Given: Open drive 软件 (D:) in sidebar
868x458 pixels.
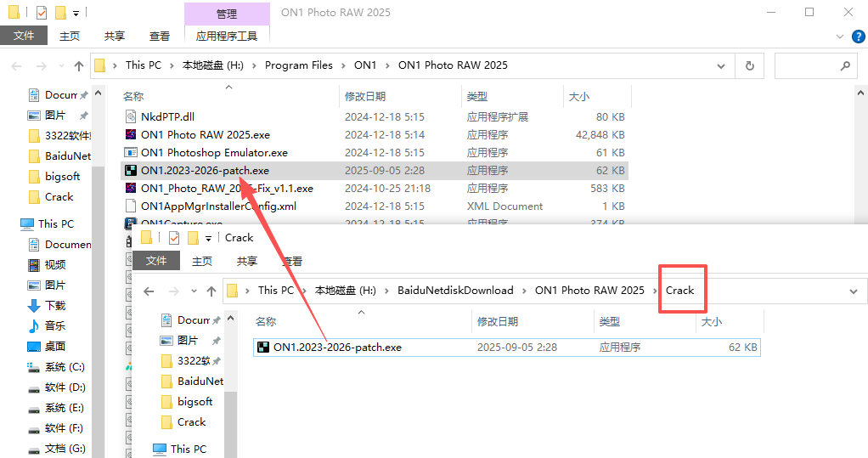Looking at the screenshot, I should coord(56,387).
